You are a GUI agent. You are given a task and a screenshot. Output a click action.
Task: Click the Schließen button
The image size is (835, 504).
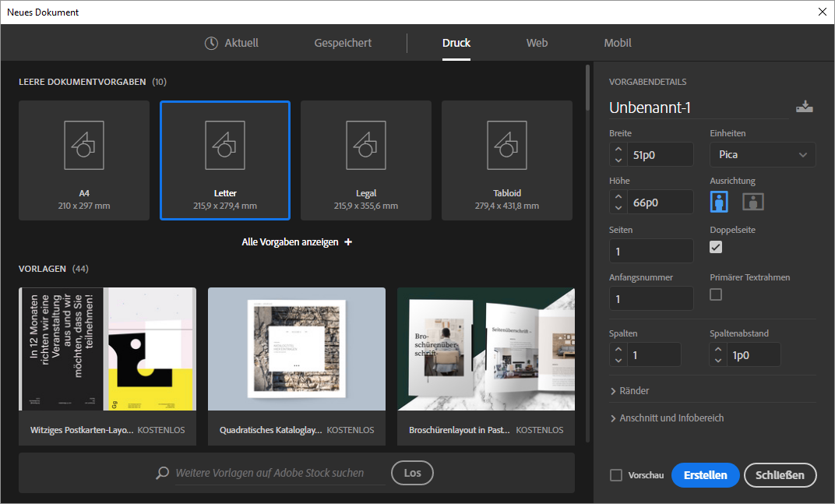point(780,475)
